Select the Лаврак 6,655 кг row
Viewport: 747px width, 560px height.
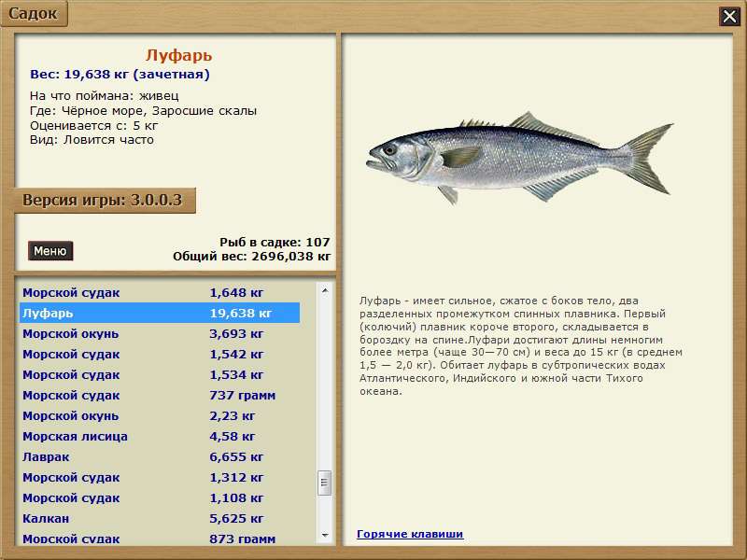pos(159,457)
